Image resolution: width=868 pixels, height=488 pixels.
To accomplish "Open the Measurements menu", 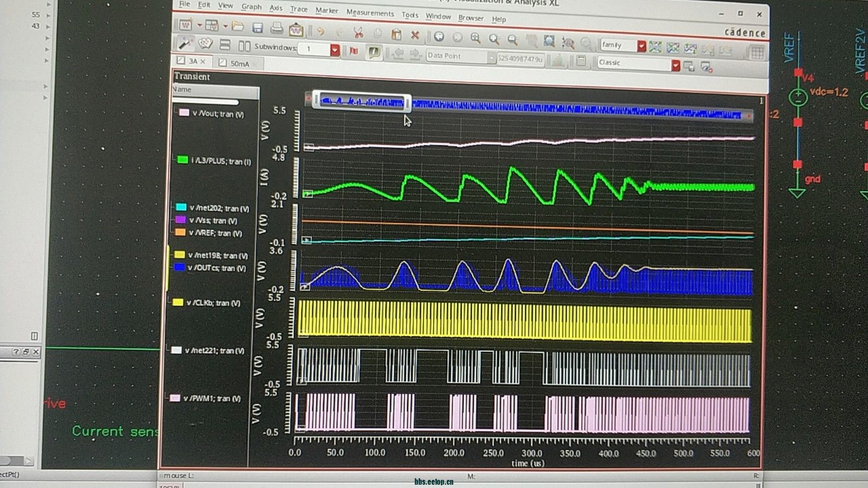I will (x=370, y=12).
